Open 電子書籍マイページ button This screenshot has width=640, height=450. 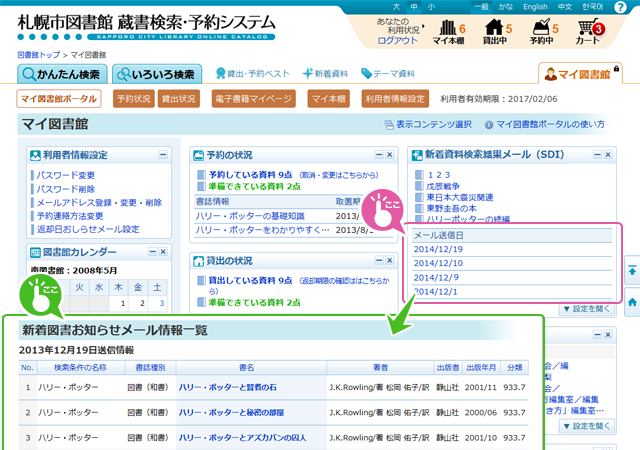[x=253, y=99]
